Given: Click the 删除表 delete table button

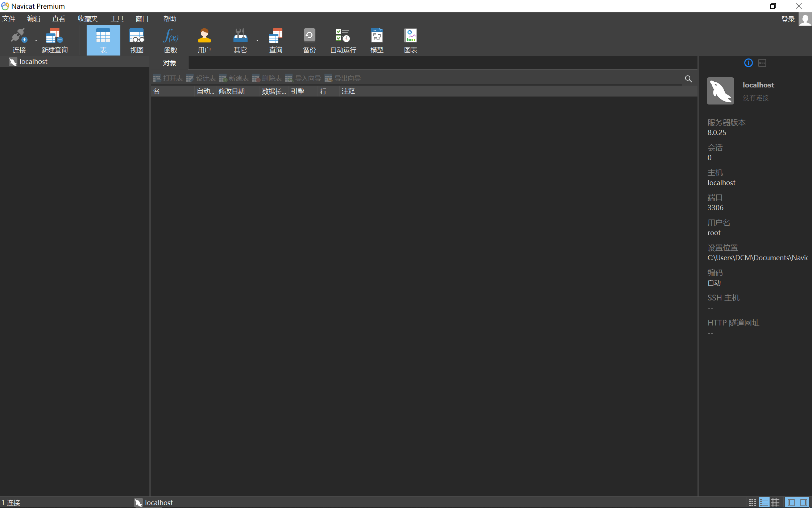Looking at the screenshot, I should point(267,78).
